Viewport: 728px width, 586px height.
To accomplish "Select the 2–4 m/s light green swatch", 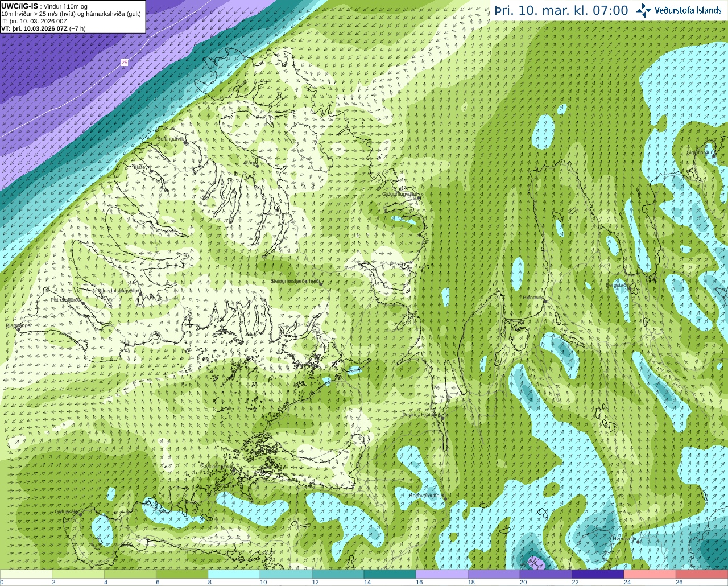I will [78, 574].
